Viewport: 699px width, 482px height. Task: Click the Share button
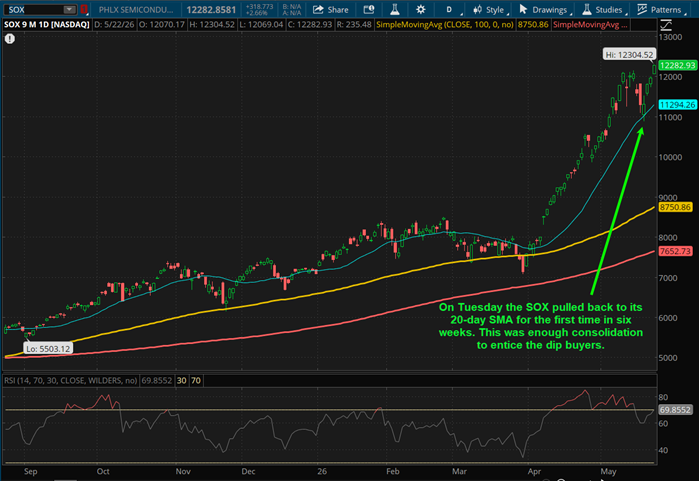tap(331, 9)
